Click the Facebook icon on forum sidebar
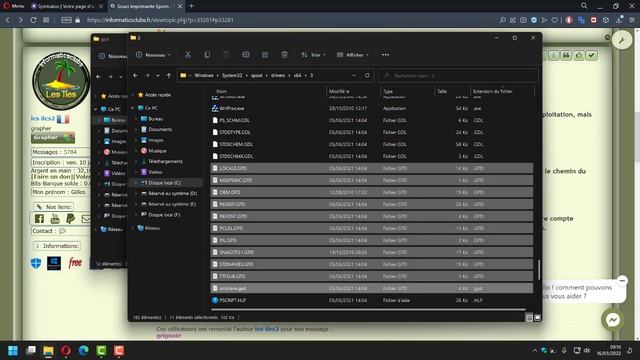The image size is (640, 360). pos(39,219)
